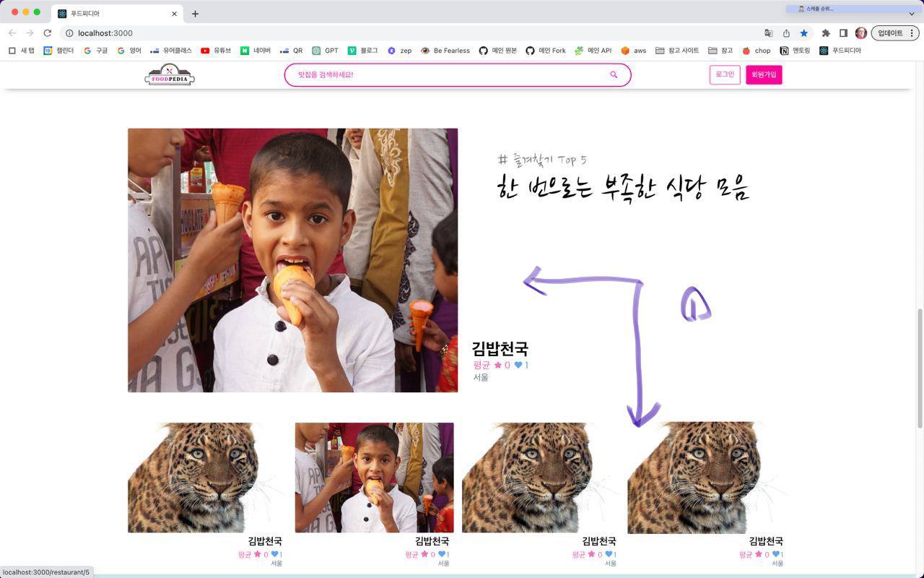Click the Chrome profile avatar
This screenshot has width=924, height=578.
[x=860, y=33]
